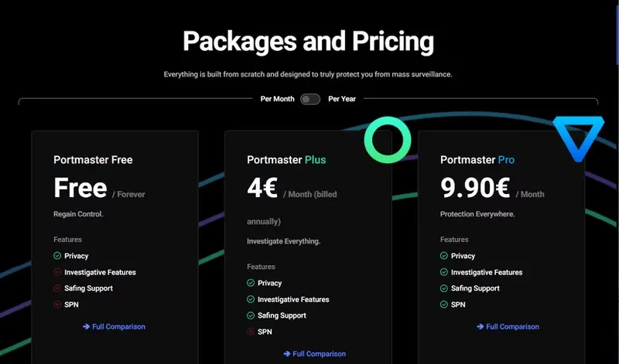Open Full Comparison link under Portmaster Plus
The image size is (619, 364).
tap(315, 354)
